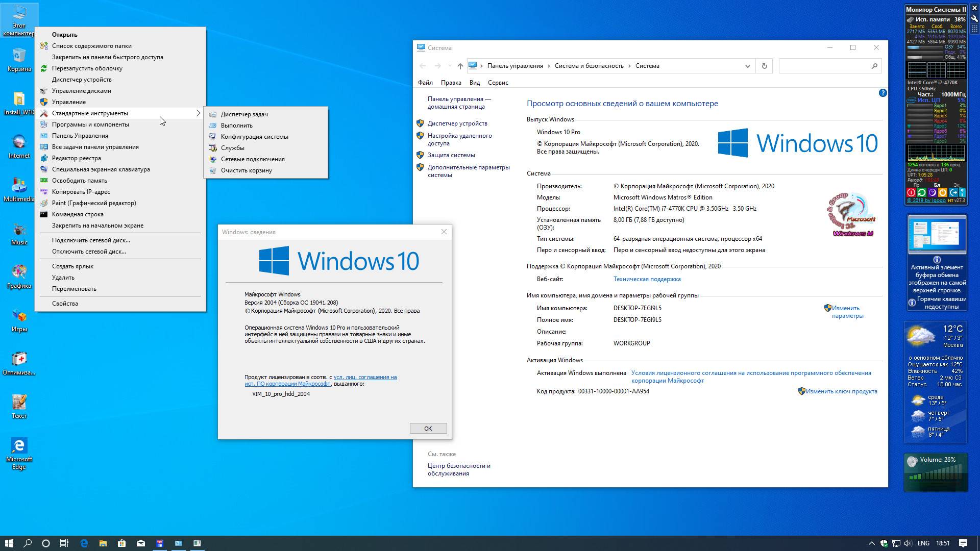
Task: Click the © 2019 by Igogo gadget link
Action: [926, 201]
